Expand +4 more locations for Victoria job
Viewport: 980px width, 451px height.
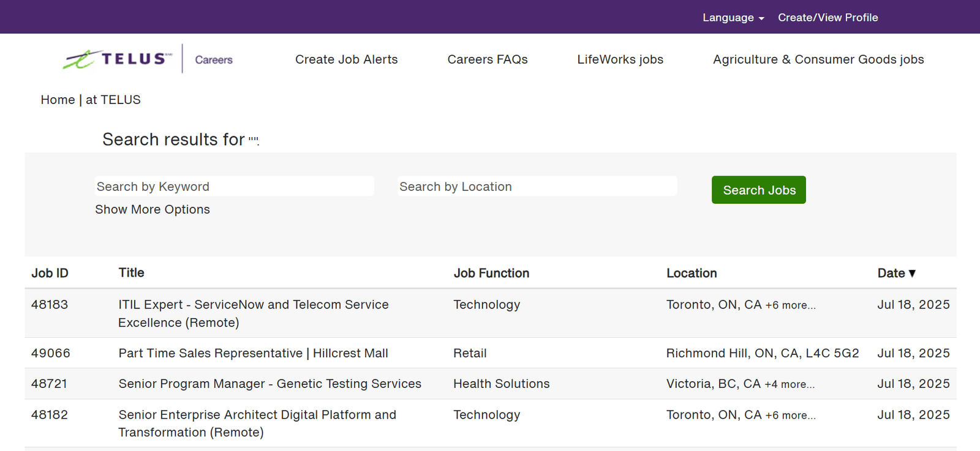[790, 384]
